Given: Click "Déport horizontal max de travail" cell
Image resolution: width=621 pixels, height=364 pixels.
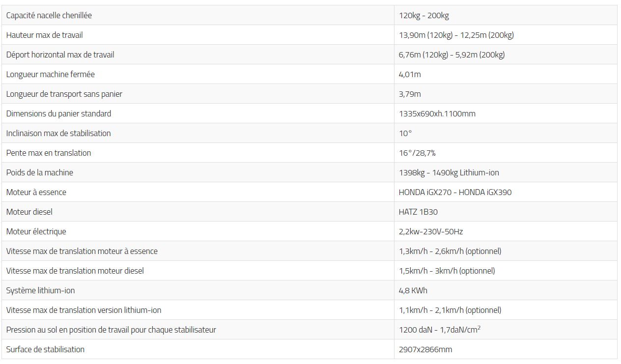Looking at the screenshot, I should pyautogui.click(x=60, y=55).
